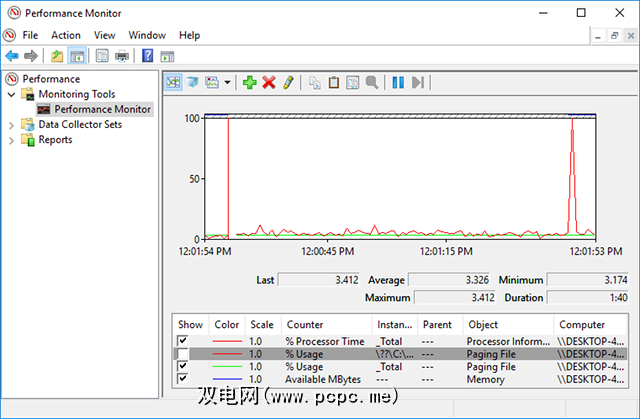
Task: Click the Back arrow in the toolbar
Action: coord(12,55)
